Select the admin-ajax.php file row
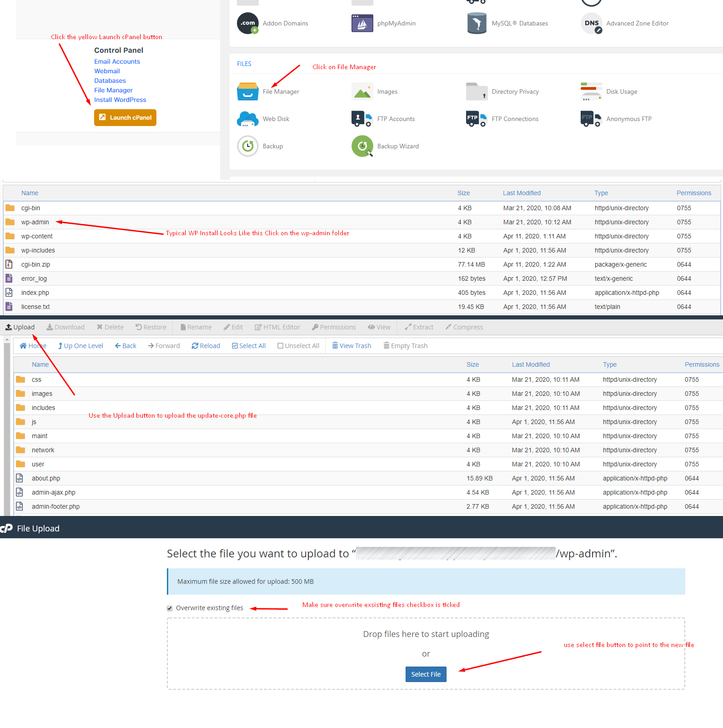723x728 pixels. 368,492
